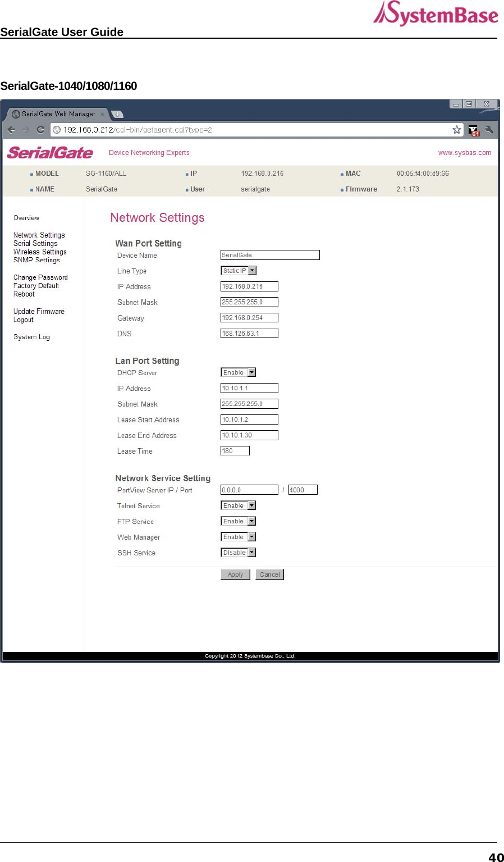Click the DNS input field
The width and height of the screenshot is (504, 862).
249,334
